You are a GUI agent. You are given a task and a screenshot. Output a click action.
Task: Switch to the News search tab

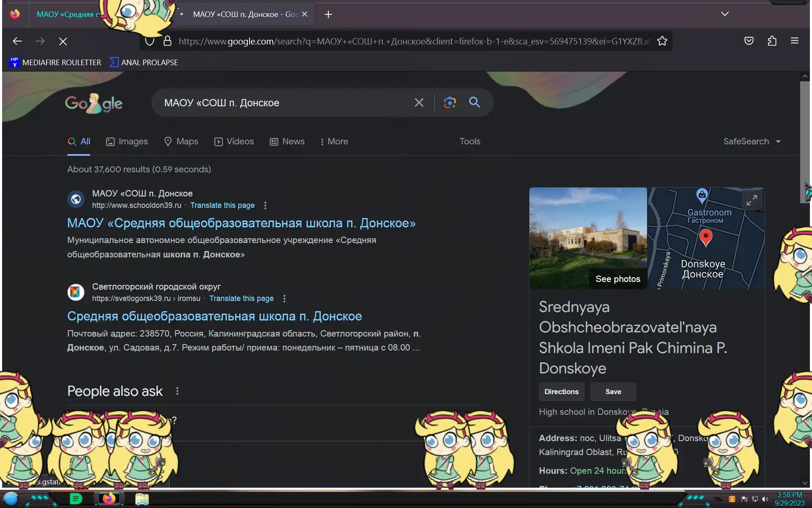[287, 141]
